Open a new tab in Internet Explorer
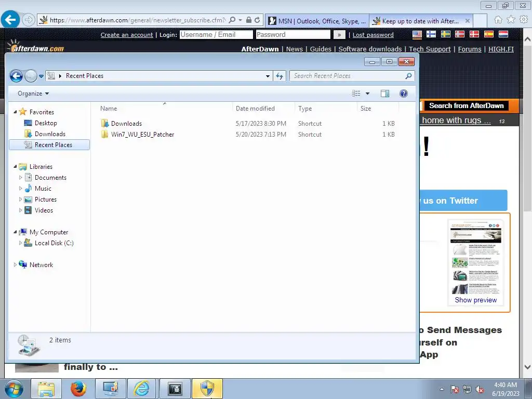The image size is (532, 399). click(x=480, y=21)
